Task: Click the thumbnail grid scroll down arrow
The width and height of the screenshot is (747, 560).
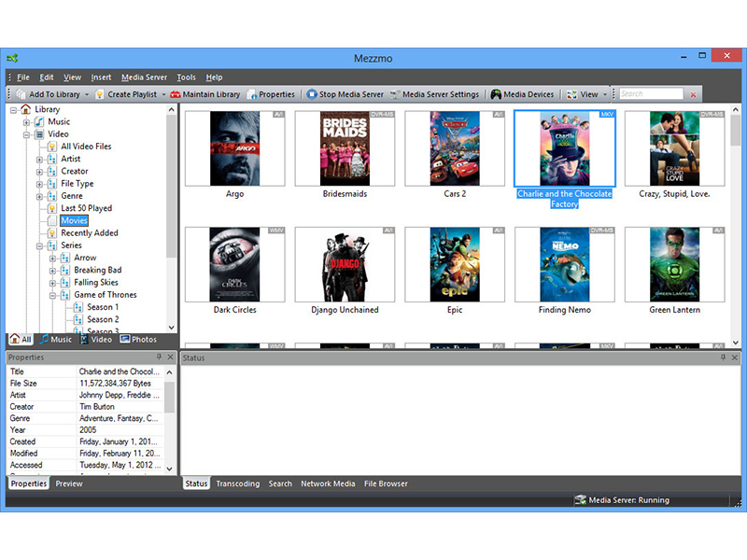Action: tap(736, 343)
